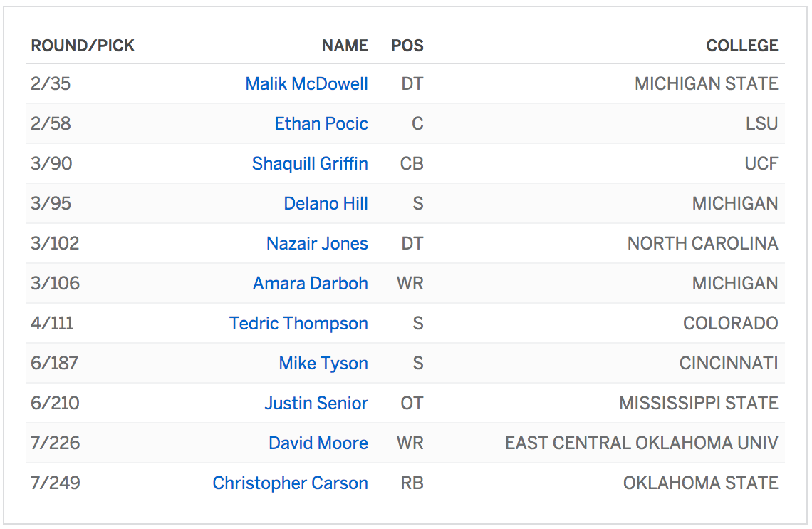Click the Mike Tyson player link
The width and height of the screenshot is (812, 529).
[x=323, y=364]
